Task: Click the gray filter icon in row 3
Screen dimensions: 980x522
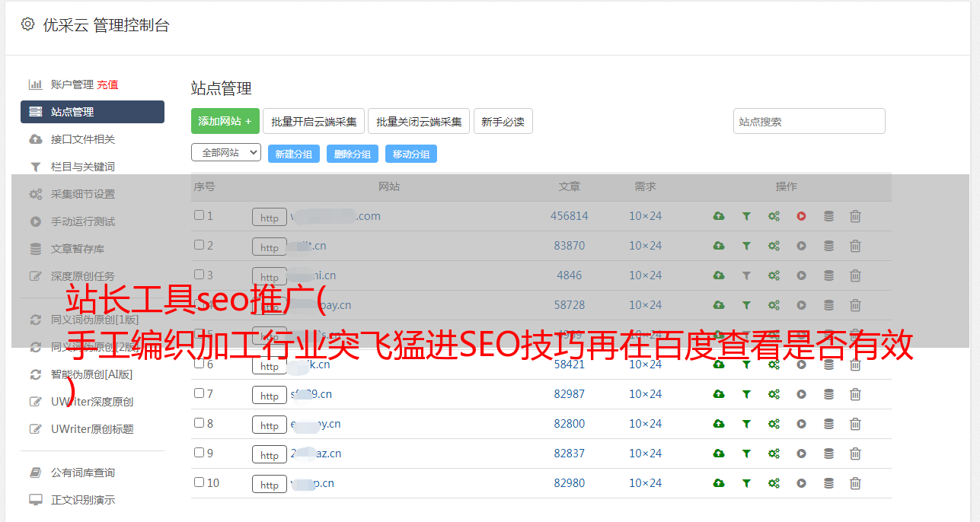Action: coord(746,275)
